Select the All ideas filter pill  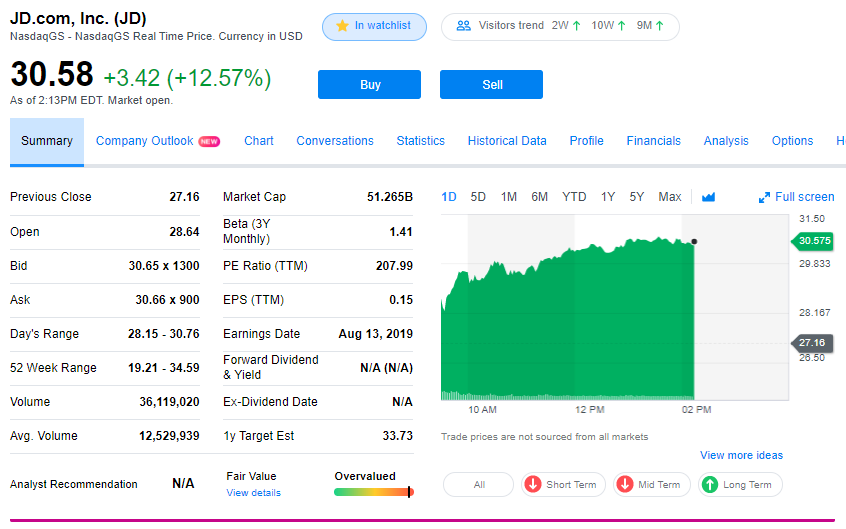pyautogui.click(x=479, y=485)
